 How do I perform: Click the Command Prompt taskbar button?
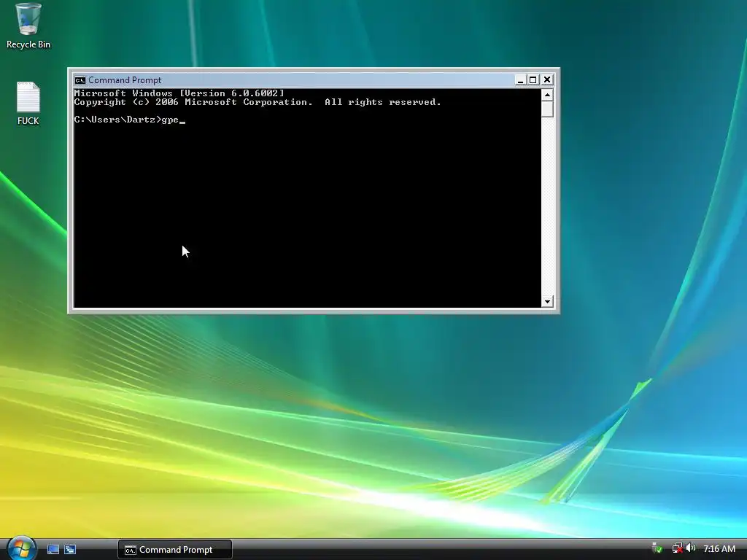coord(175,550)
